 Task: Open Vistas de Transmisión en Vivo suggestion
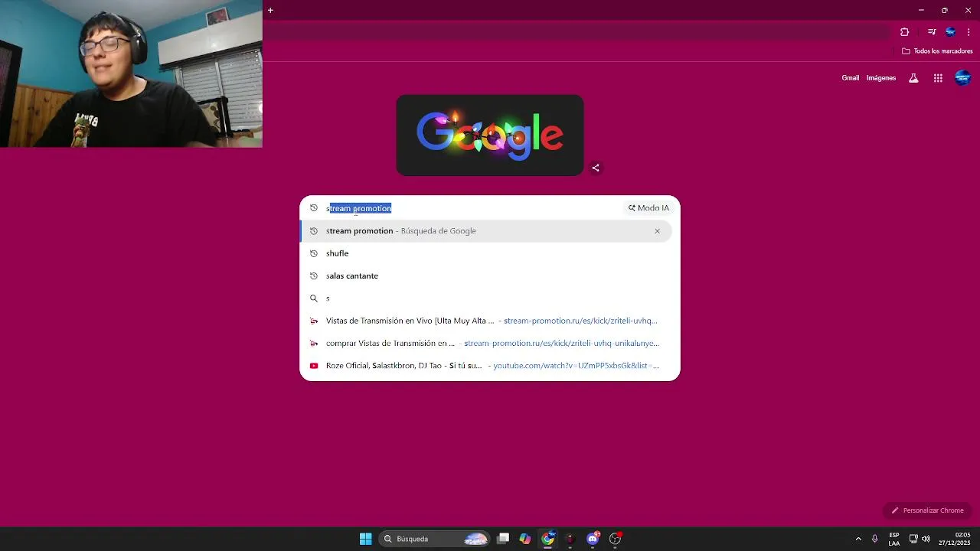486,321
